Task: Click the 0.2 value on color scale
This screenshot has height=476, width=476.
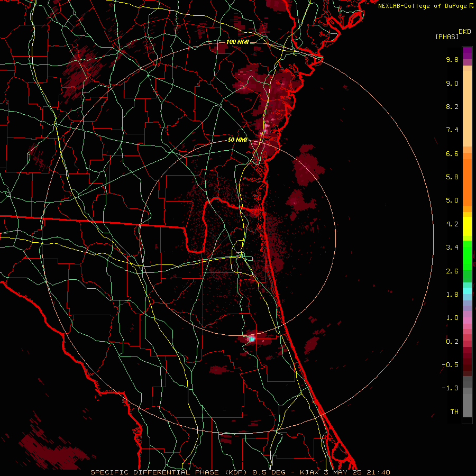Action: [452, 342]
